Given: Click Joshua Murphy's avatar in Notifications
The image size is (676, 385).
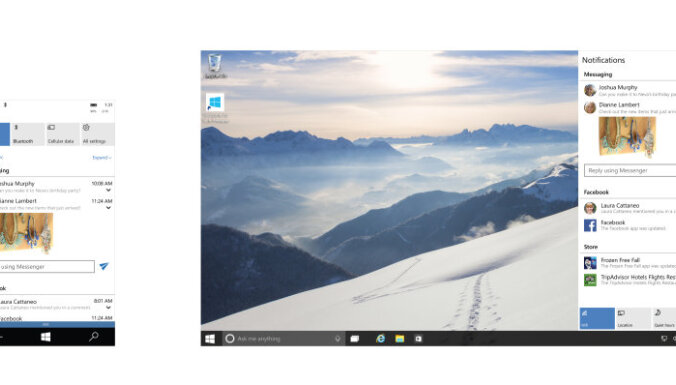Looking at the screenshot, I should click(x=590, y=90).
